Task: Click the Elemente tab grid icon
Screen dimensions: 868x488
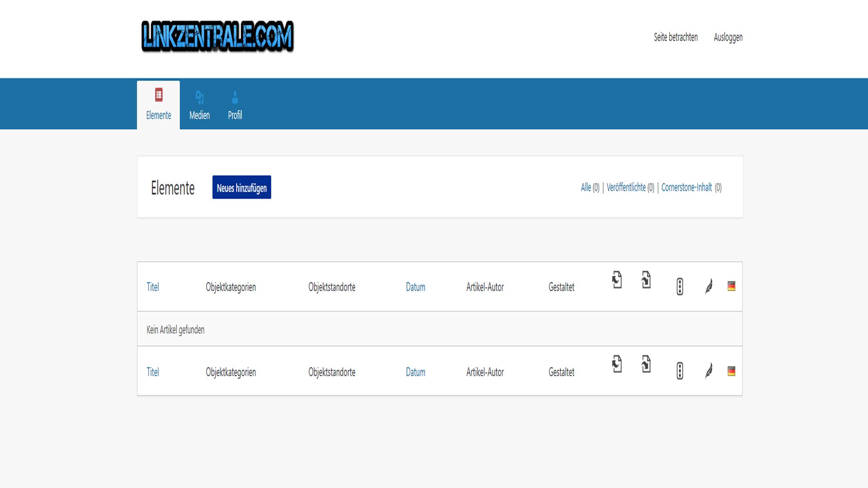Action: [159, 95]
